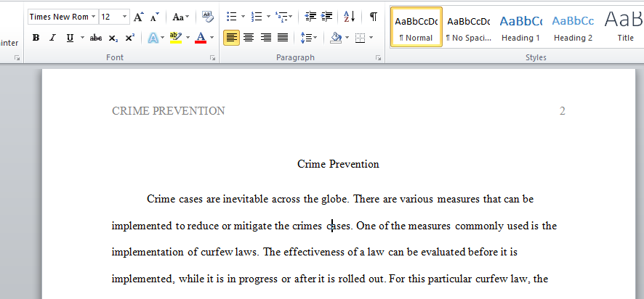Screen dimensions: 644x299
Task: Click the centered Crime Prevention title
Action: 338,165
